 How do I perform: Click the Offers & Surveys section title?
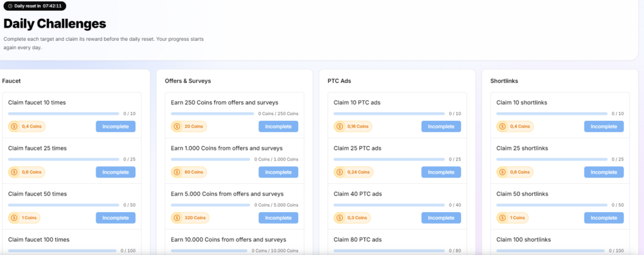click(x=187, y=81)
